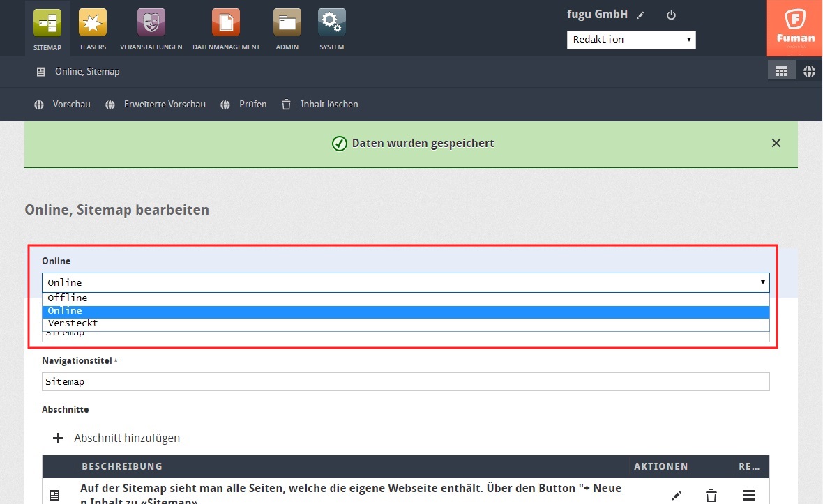The width and height of the screenshot is (823, 504).
Task: Click the Navigationstitel input field
Action: [x=406, y=382]
